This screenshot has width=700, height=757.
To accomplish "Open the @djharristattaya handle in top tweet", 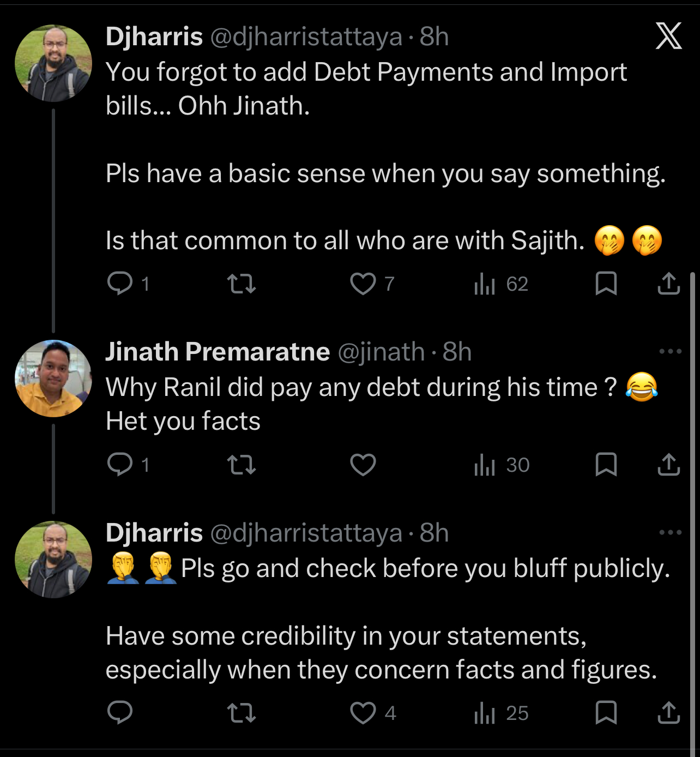I will (x=306, y=37).
